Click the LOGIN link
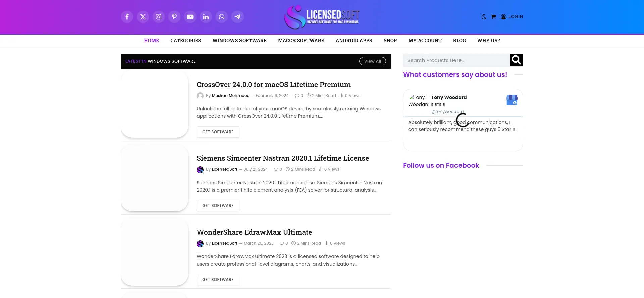644x298 pixels. [512, 17]
